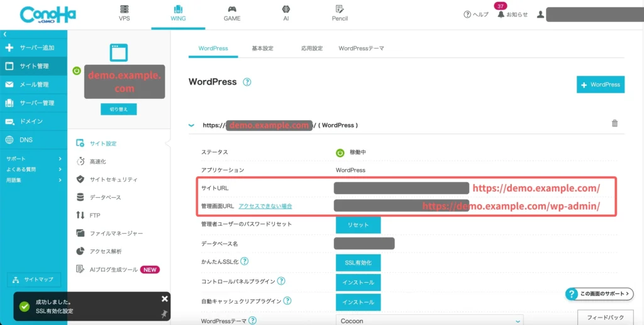The image size is (644, 325).
Task: Open アクセスできない場合 link
Action: (x=265, y=206)
